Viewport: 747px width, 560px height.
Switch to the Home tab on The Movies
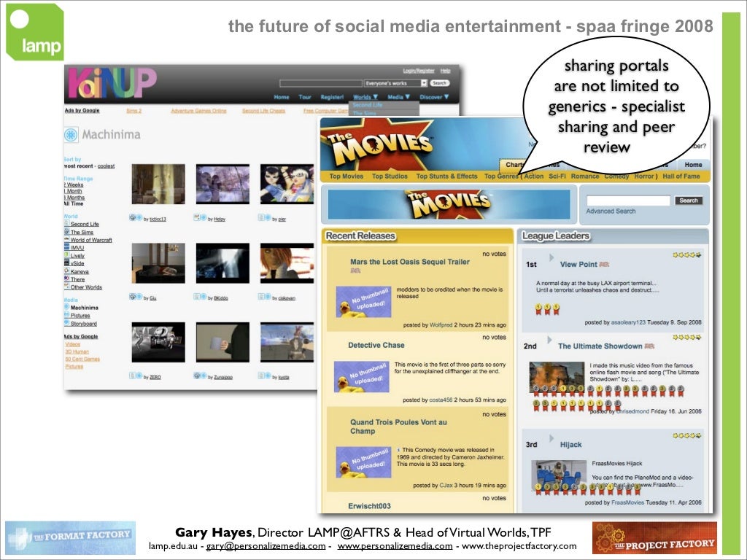693,164
